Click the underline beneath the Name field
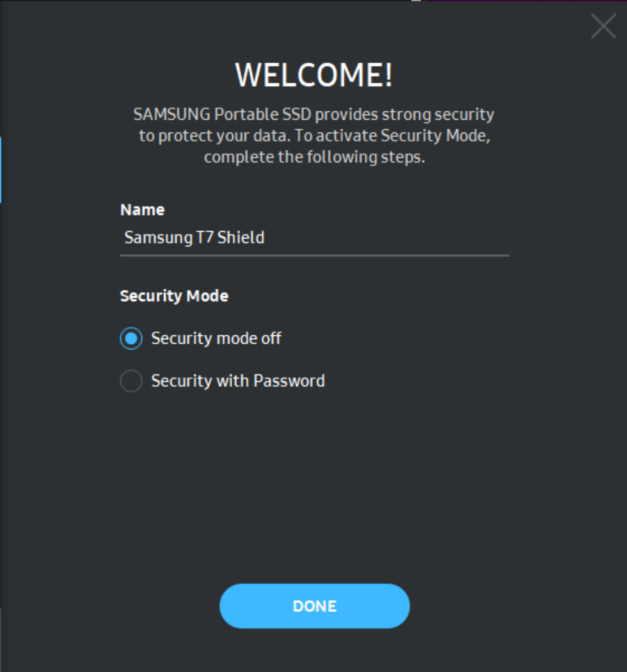The image size is (627, 672). (314, 255)
